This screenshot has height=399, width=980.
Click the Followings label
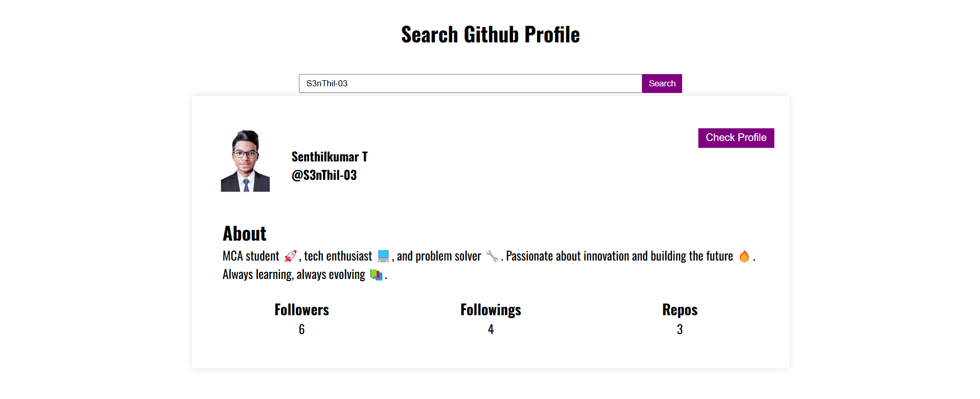[x=491, y=310]
